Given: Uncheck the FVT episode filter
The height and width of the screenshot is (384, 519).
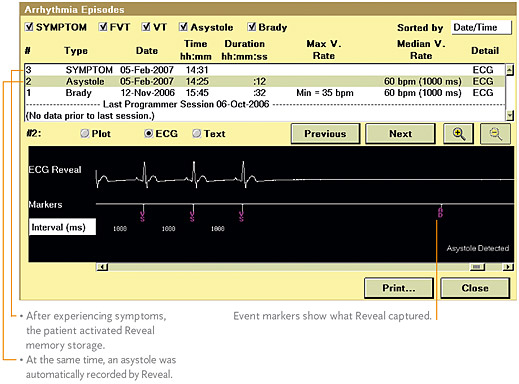Looking at the screenshot, I should pos(103,27).
